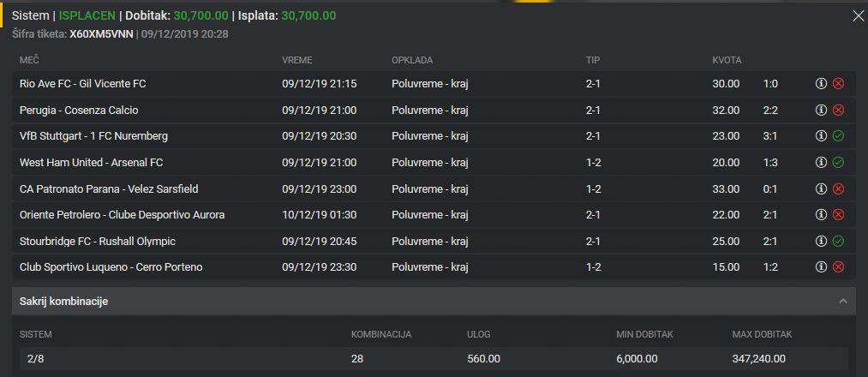
Task: Click the KVOTA column header
Action: [x=727, y=60]
